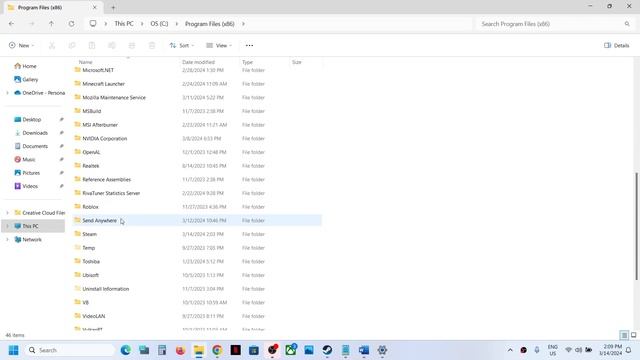Viewport: 640px width, 360px height.
Task: Click the vertical scrollbar thumb
Action: tap(636, 226)
